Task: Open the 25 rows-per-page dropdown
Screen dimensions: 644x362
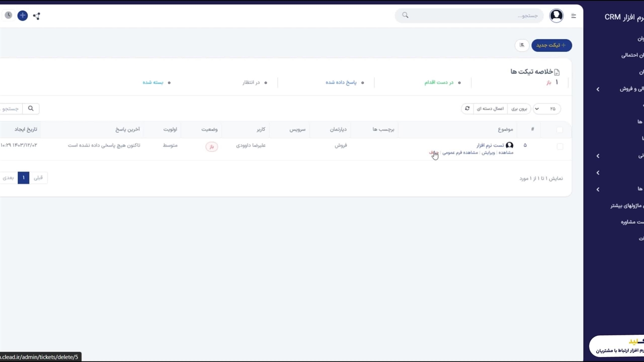Action: [x=546, y=109]
